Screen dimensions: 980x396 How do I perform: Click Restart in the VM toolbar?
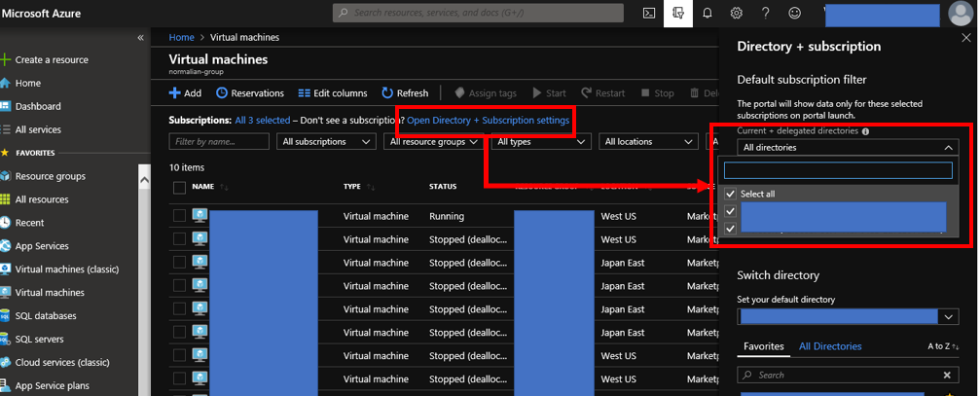pyautogui.click(x=603, y=93)
